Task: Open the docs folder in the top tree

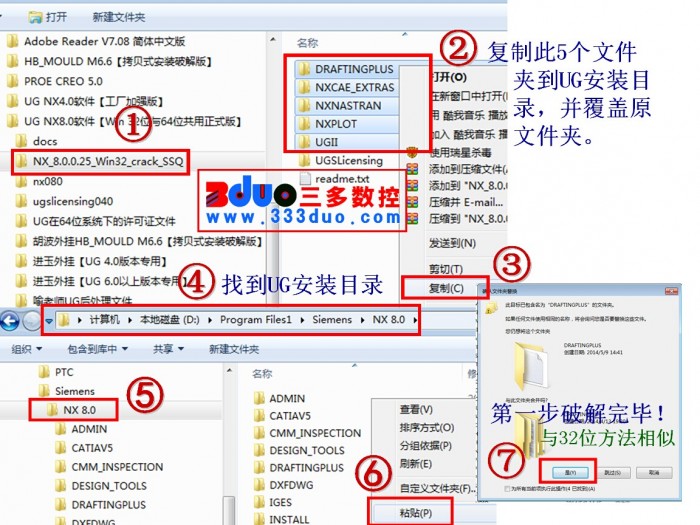Action: [36, 142]
